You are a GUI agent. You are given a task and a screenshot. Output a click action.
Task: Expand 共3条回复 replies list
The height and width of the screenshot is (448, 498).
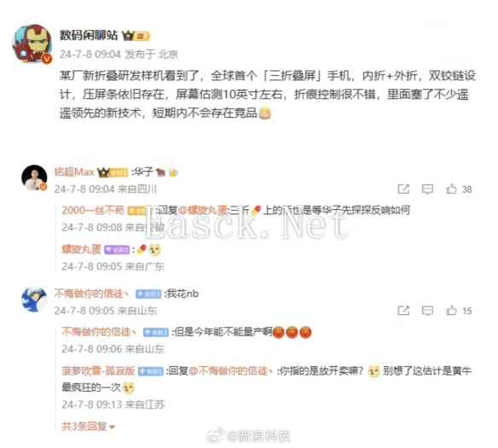pyautogui.click(x=88, y=426)
